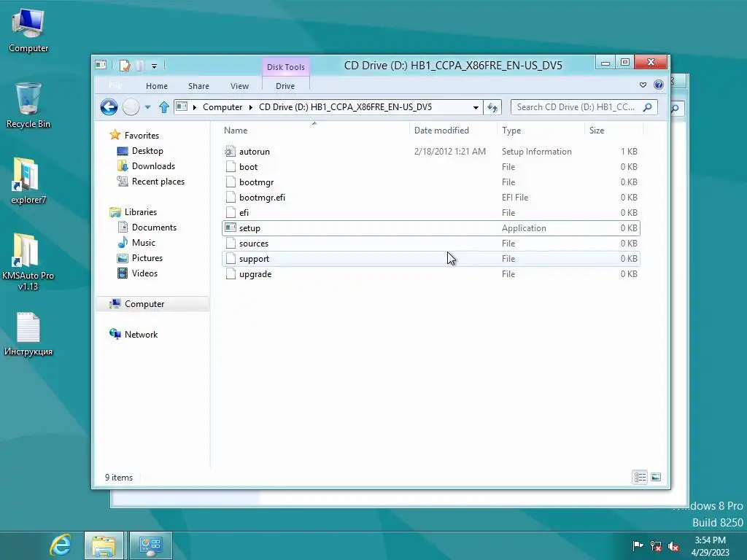This screenshot has height=560, width=747.
Task: Select the bootmgr.efi file
Action: coord(430,197)
